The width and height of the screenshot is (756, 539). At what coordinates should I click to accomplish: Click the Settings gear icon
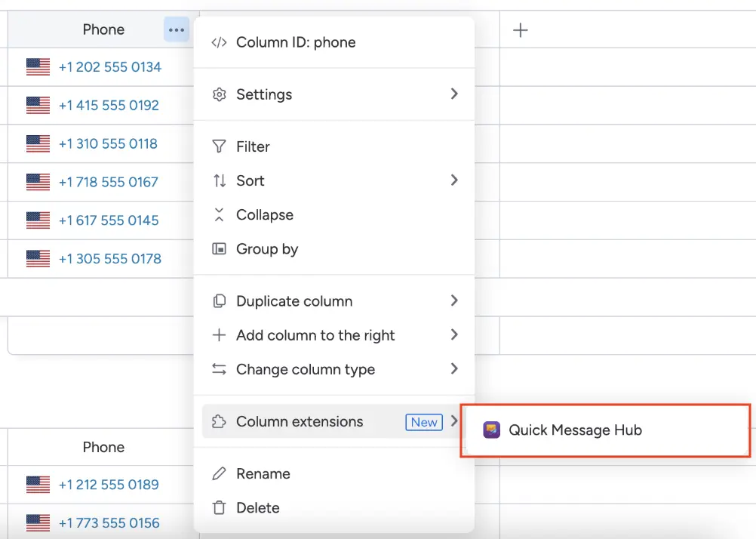219,94
